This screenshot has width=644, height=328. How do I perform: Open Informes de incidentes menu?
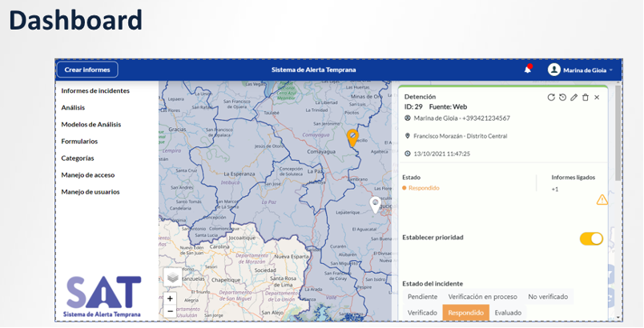95,90
